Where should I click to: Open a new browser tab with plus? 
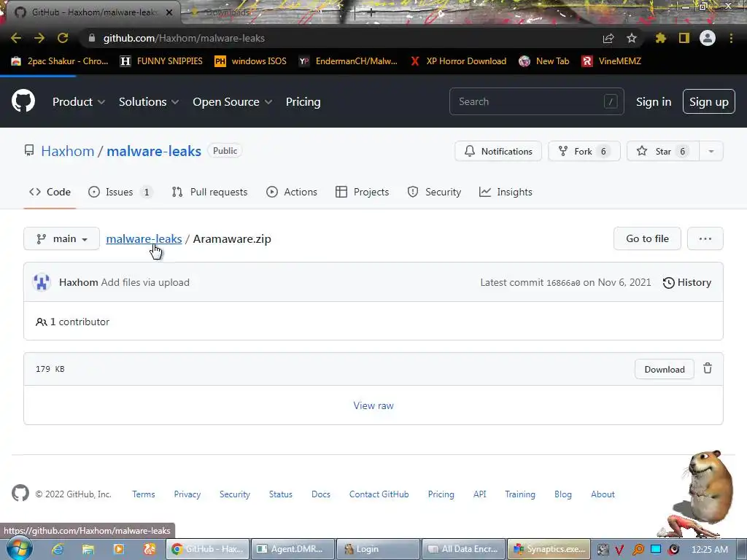(371, 13)
